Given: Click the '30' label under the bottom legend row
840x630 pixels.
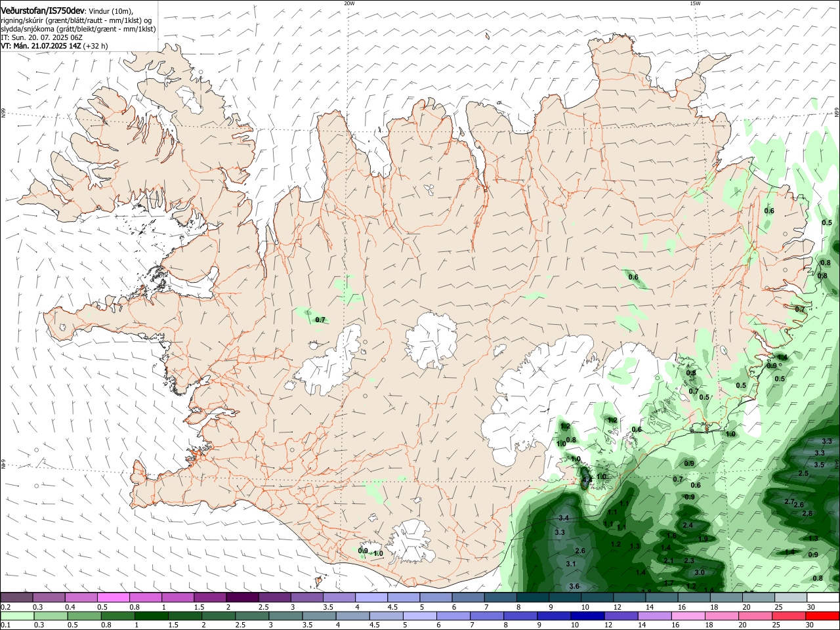Looking at the screenshot, I should coord(810,625).
